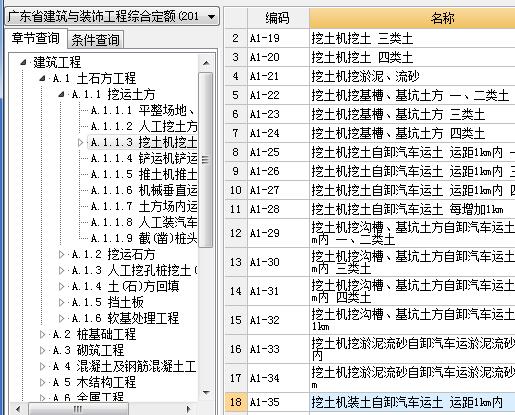Select the A.2 桩基础工程 label
515x415 pixels.
coord(94,334)
